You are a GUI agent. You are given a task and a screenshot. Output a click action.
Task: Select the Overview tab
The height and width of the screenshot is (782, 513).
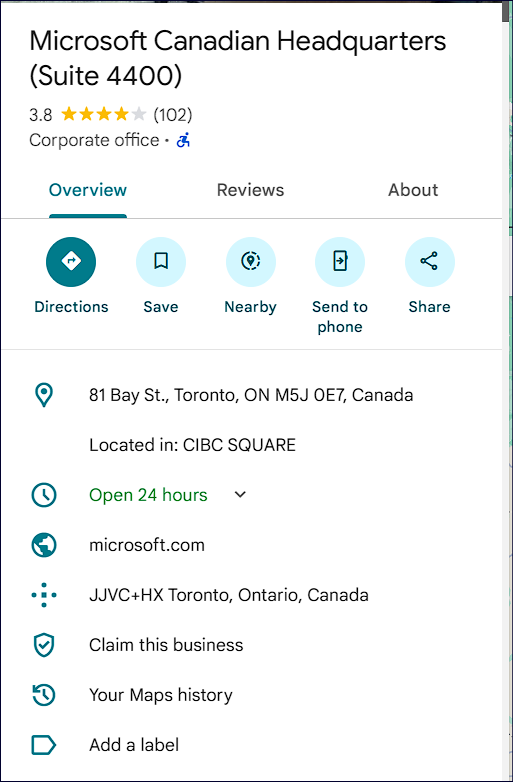[88, 190]
